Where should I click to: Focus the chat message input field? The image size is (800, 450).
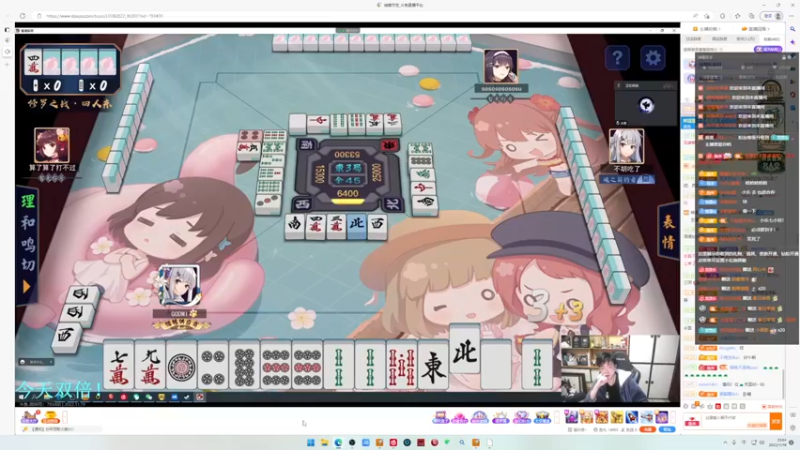pos(735,421)
